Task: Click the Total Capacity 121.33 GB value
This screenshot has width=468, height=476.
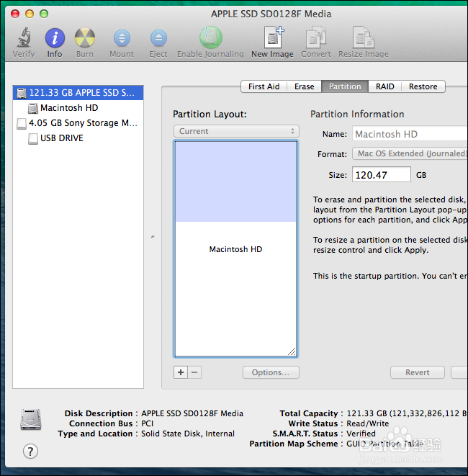Action: pyautogui.click(x=407, y=413)
